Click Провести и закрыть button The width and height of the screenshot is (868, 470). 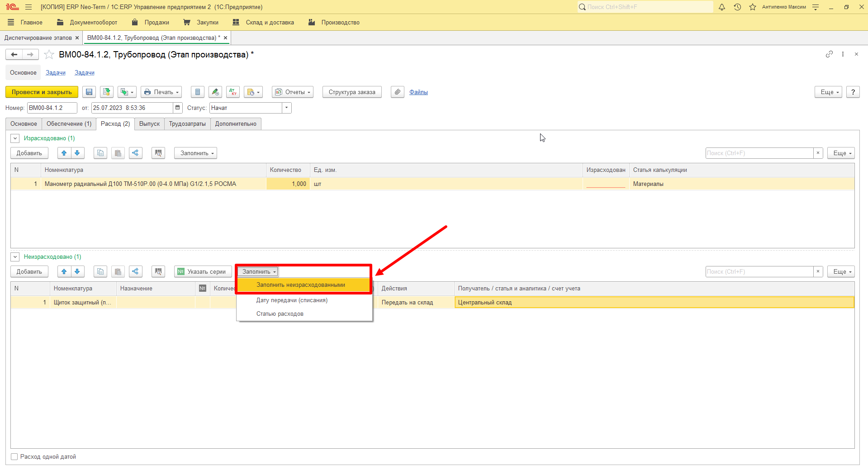tap(42, 92)
